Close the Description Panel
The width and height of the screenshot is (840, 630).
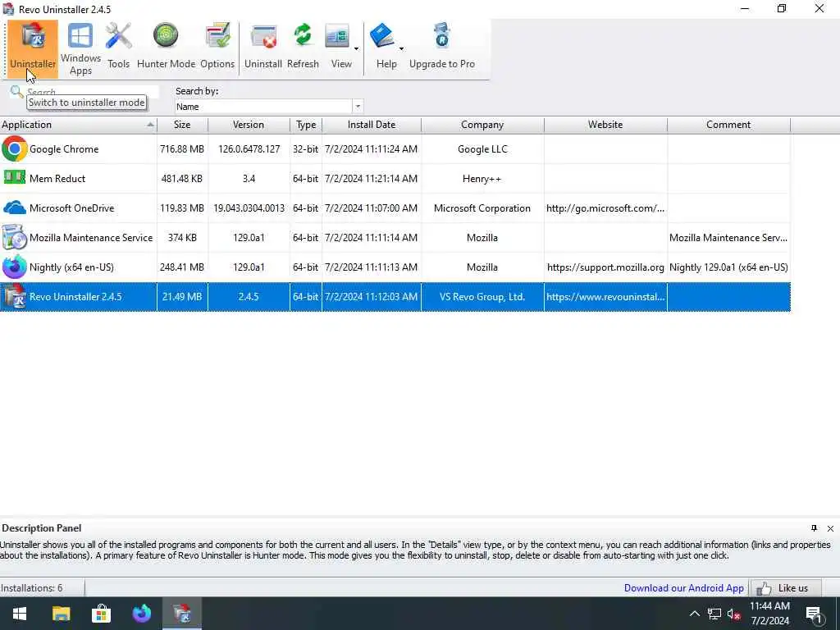pyautogui.click(x=830, y=528)
